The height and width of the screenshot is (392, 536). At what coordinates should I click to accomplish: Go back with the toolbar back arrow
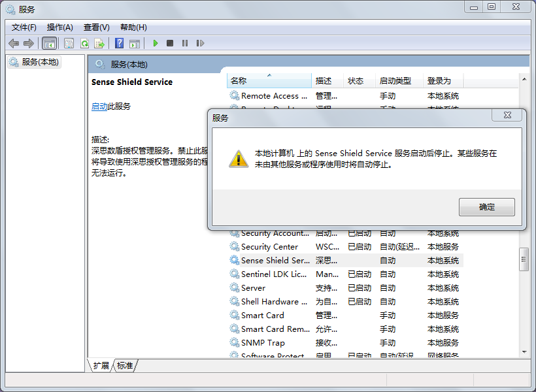[x=14, y=43]
